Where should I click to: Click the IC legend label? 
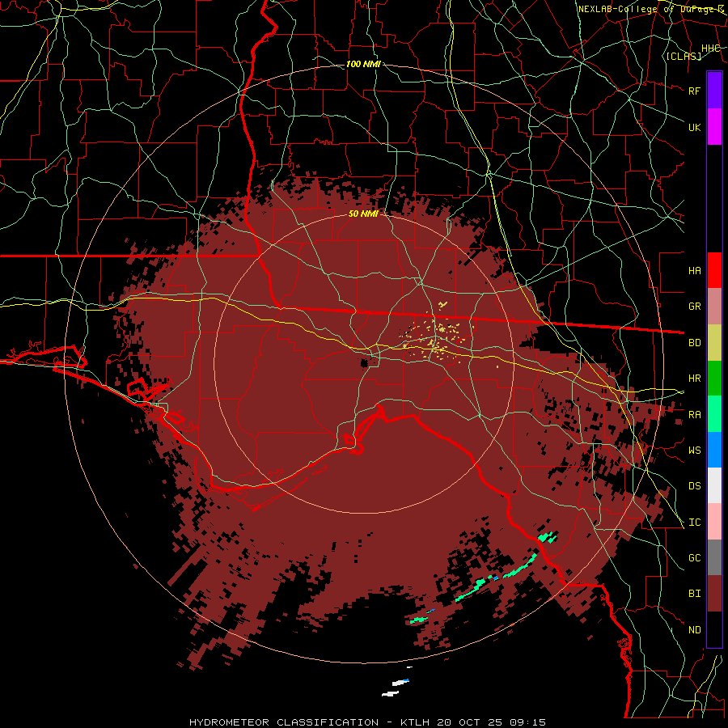pos(694,523)
